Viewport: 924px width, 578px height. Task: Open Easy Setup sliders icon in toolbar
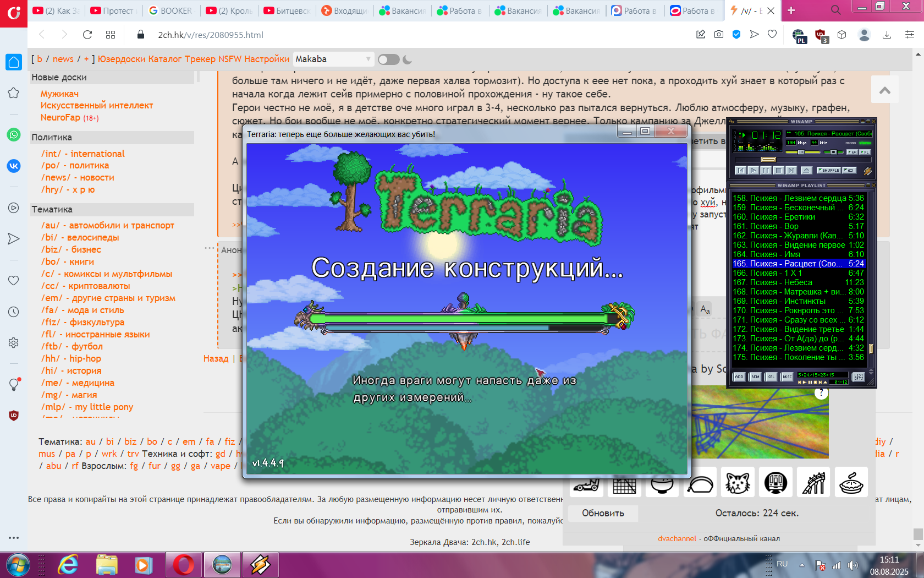(910, 35)
